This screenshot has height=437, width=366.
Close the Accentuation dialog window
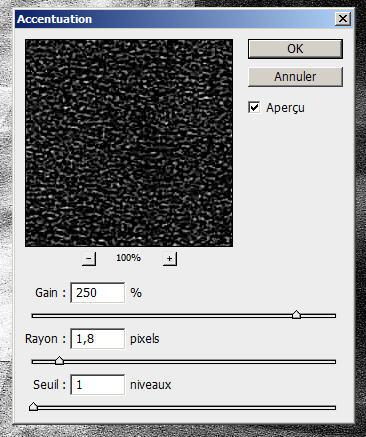pos(343,19)
